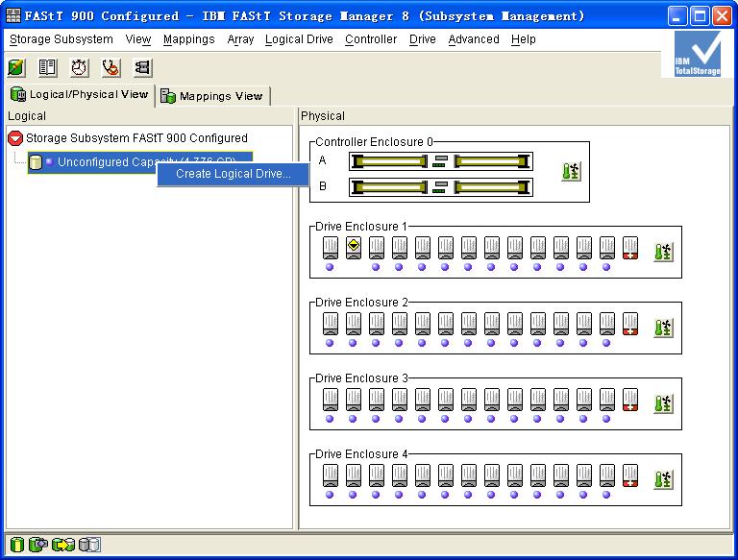The height and width of the screenshot is (560, 738).
Task: Click the Controller Enclosure 0 label
Action: click(x=374, y=142)
